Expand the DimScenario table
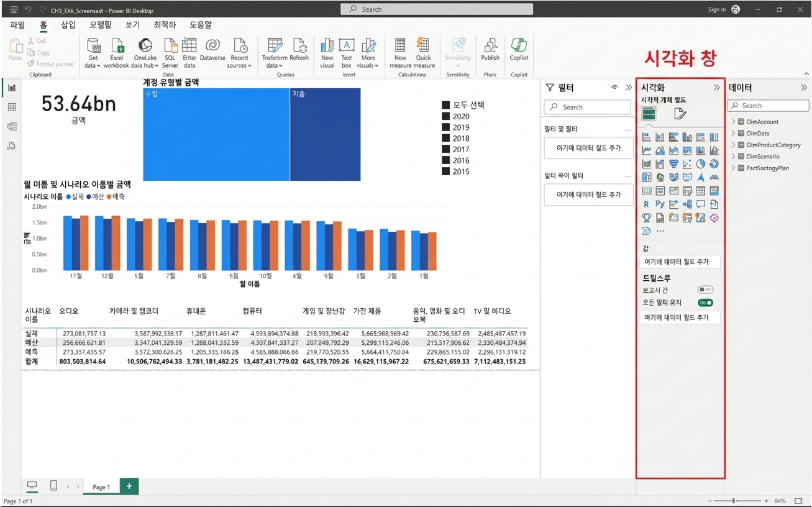Image resolution: width=812 pixels, height=507 pixels. [x=734, y=157]
